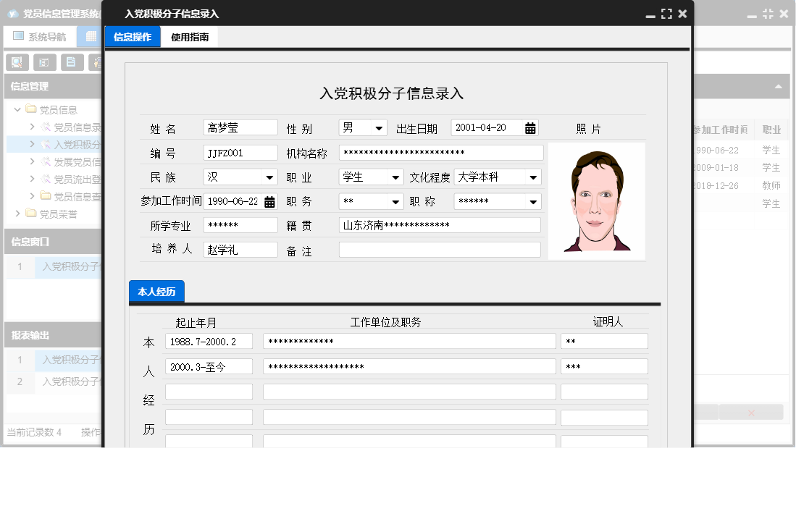Click the empty 备注 input field

pos(440,250)
